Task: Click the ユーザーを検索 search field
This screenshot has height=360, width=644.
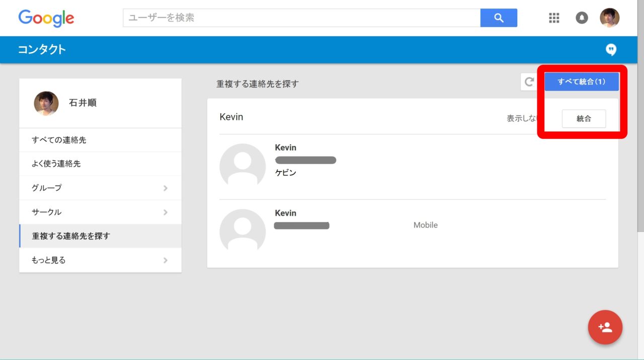Action: coord(301,18)
